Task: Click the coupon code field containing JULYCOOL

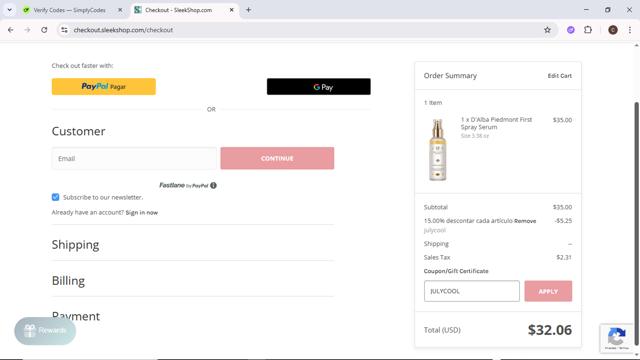Action: tap(471, 291)
